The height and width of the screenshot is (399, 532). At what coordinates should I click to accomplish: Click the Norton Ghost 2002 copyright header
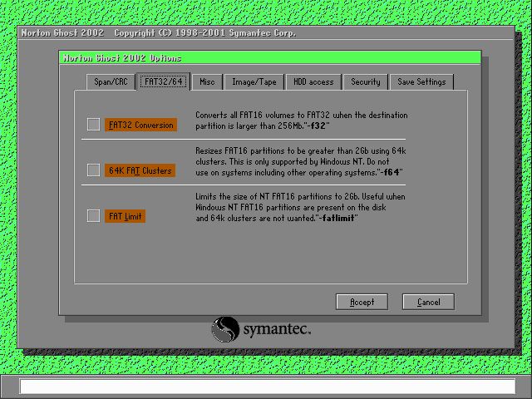click(x=159, y=33)
